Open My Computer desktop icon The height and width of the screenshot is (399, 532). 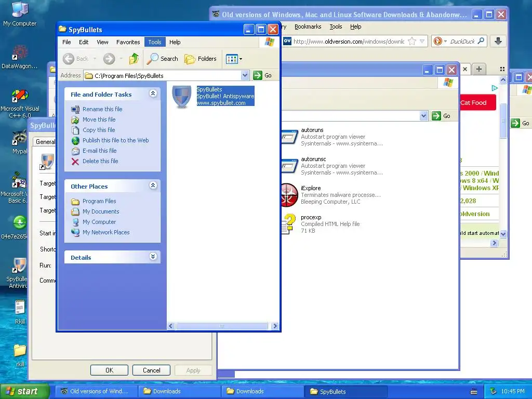pyautogui.click(x=20, y=14)
